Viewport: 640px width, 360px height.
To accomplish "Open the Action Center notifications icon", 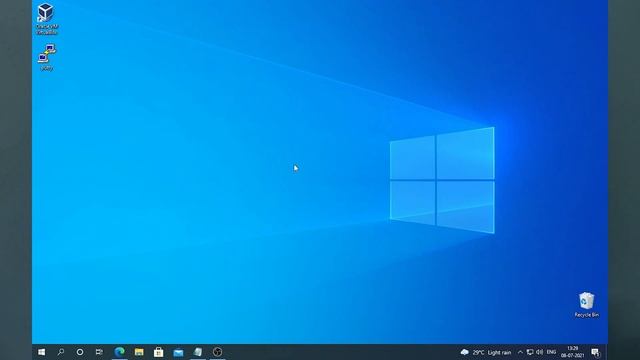I will tap(596, 352).
